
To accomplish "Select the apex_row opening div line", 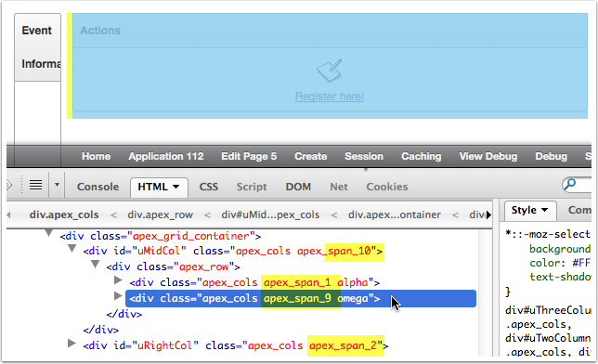I will coord(173,266).
